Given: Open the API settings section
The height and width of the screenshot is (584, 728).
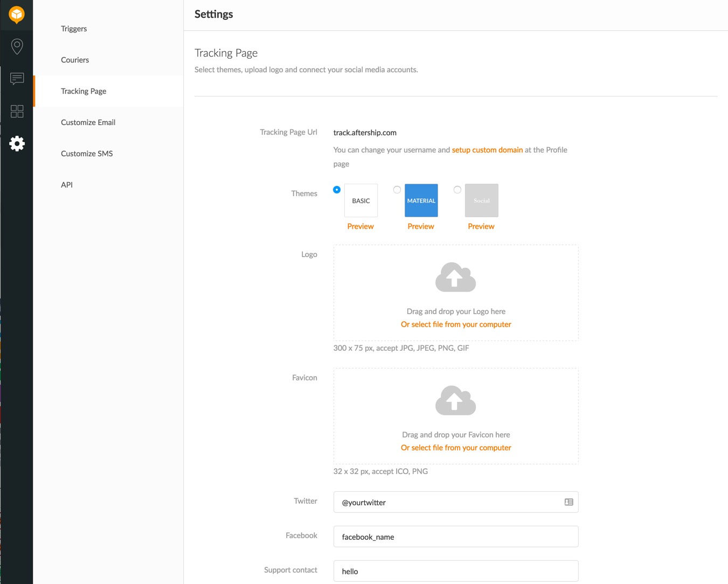Looking at the screenshot, I should pyautogui.click(x=67, y=185).
